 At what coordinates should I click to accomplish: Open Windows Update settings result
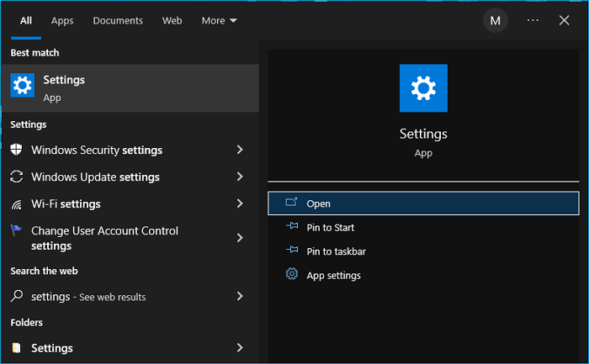tap(130, 177)
